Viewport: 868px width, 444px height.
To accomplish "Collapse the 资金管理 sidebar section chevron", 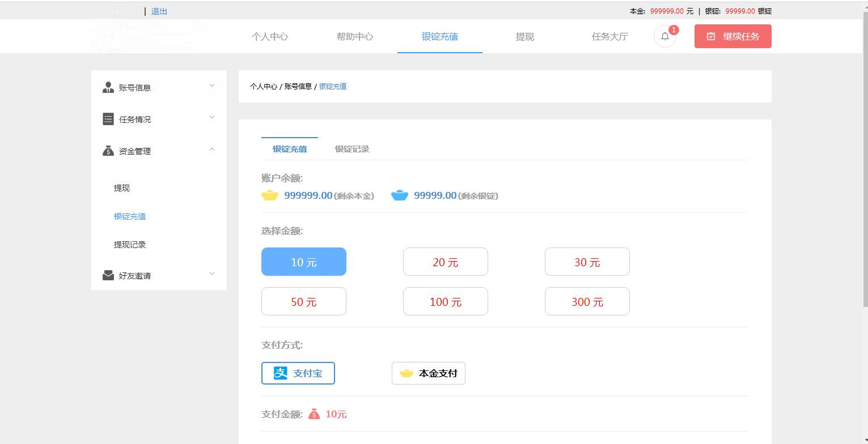I will 212,150.
